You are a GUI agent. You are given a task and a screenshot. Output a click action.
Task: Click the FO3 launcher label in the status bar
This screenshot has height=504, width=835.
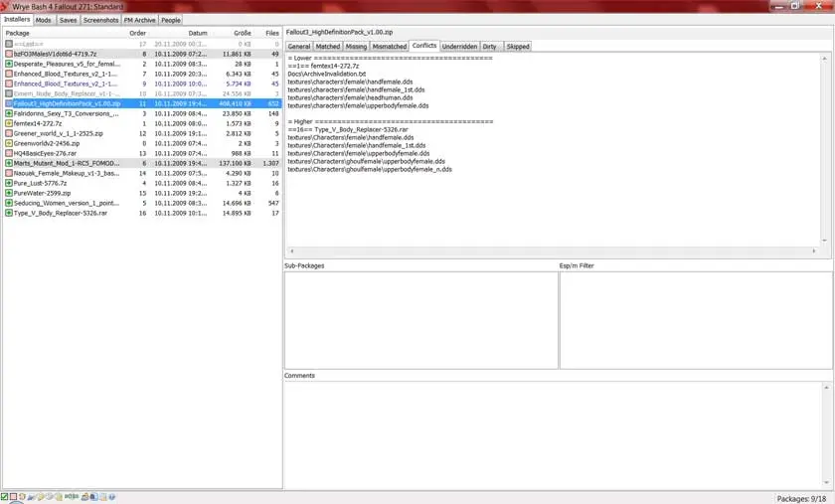click(72, 497)
